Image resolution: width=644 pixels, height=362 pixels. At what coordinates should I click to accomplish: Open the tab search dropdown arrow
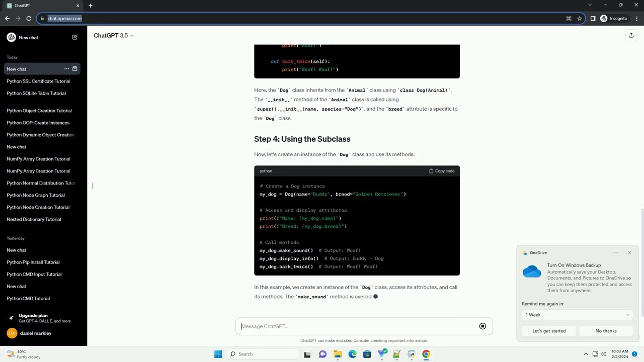pyautogui.click(x=590, y=5)
